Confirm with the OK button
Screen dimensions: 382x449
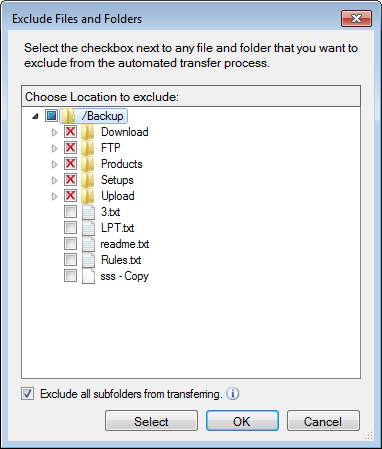click(x=242, y=421)
